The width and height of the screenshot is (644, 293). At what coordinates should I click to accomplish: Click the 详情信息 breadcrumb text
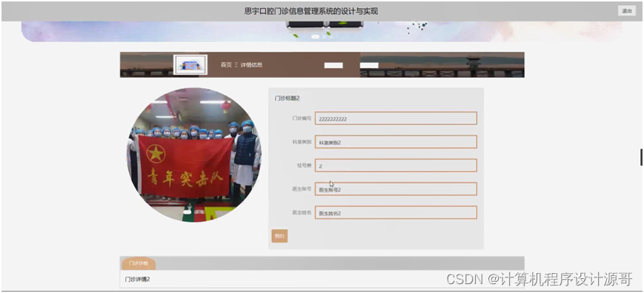251,65
